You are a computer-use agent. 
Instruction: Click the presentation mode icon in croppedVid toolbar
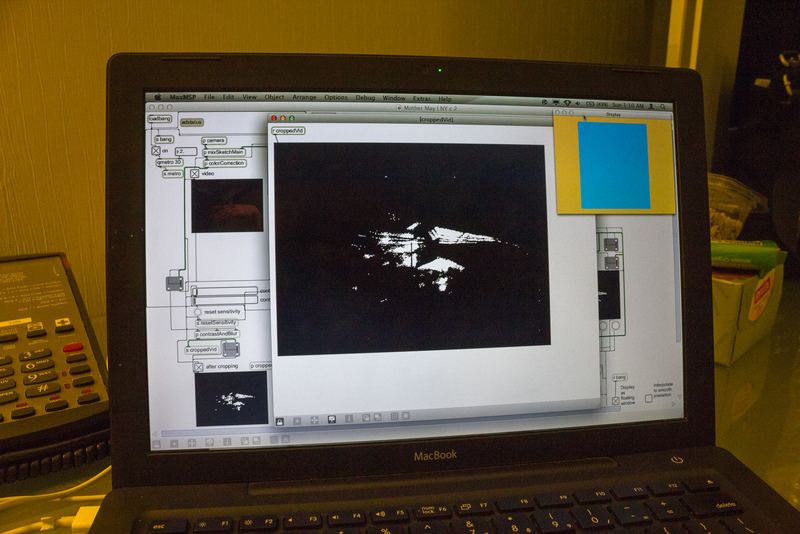[332, 420]
